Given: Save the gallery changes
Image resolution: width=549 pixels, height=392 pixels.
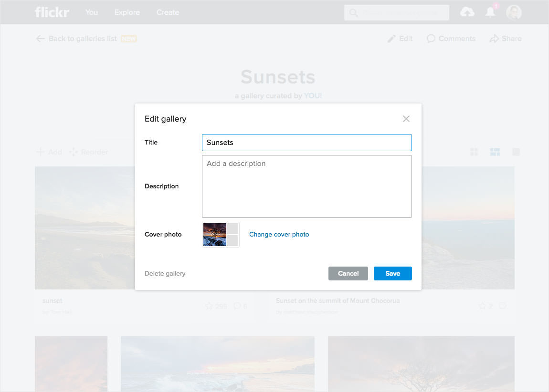Looking at the screenshot, I should click(x=392, y=273).
